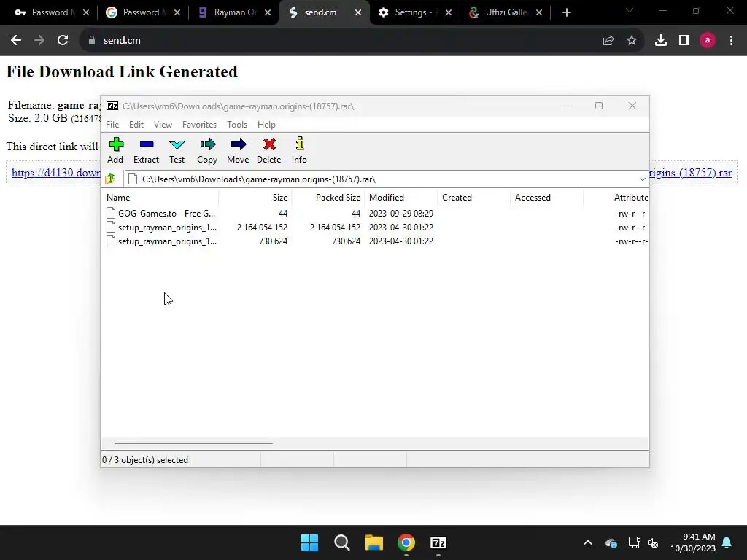Sort the list by the Name column
Screen dimensions: 747x560
(x=160, y=197)
